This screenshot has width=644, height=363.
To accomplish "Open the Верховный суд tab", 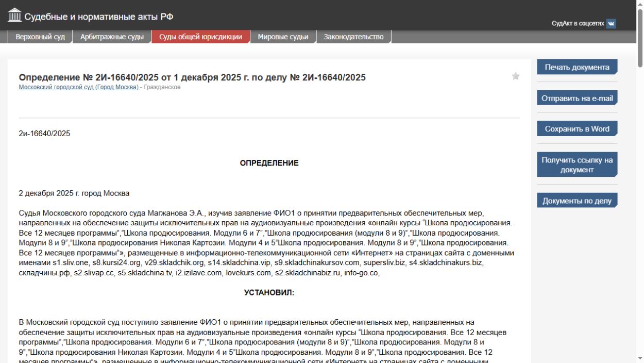I will tap(40, 37).
